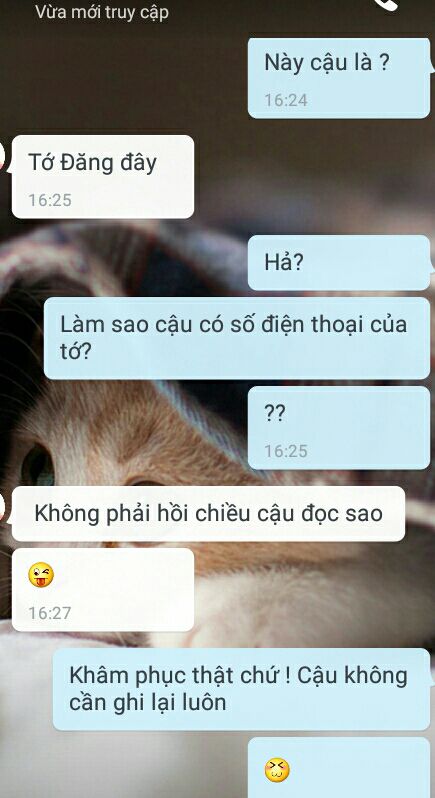Select the "Này cậu là ?" message bubble
This screenshot has height=798, width=435.
coord(339,78)
